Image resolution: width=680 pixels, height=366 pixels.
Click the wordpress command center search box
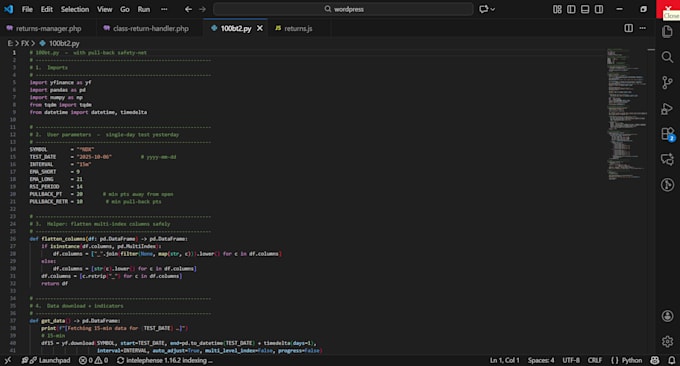tap(343, 9)
